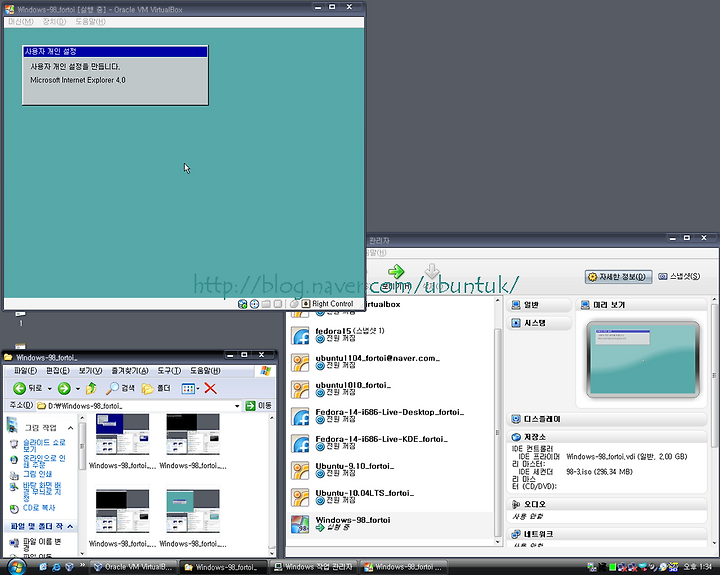
Task: Select the top-right thumbnail with black VM screen
Action: 193,434
